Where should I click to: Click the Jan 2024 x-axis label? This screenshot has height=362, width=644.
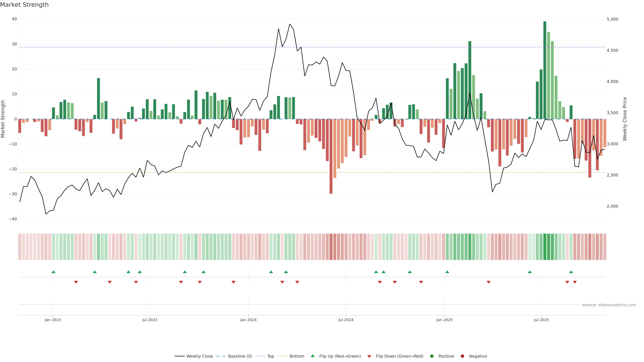point(248,320)
